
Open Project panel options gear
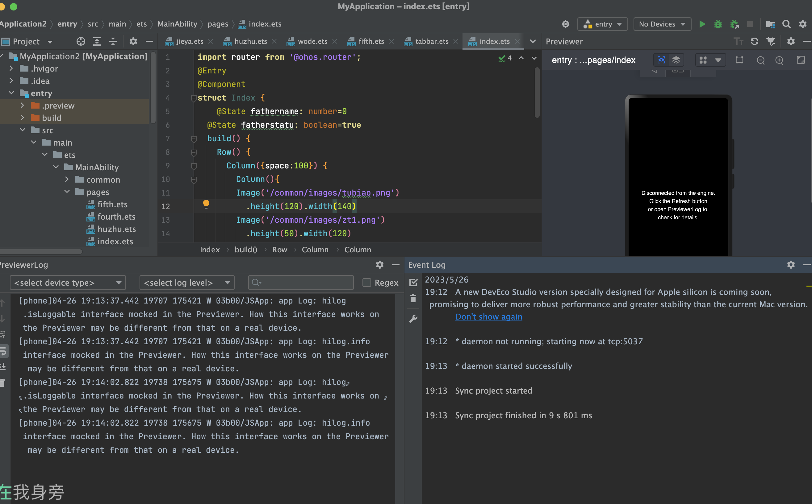point(133,41)
